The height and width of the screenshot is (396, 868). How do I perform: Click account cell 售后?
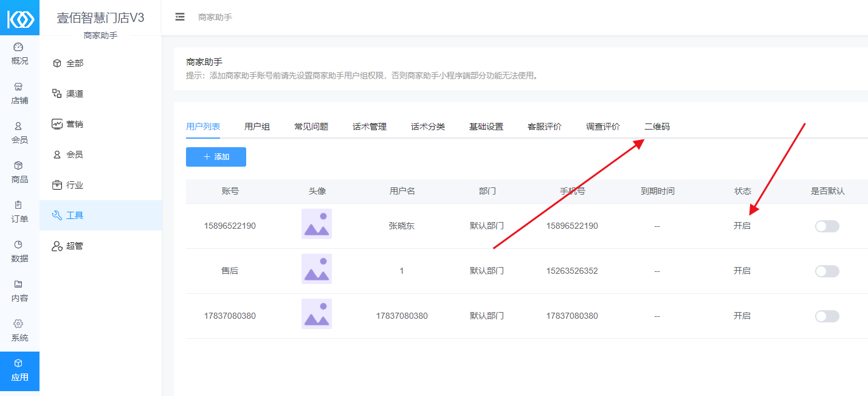230,271
